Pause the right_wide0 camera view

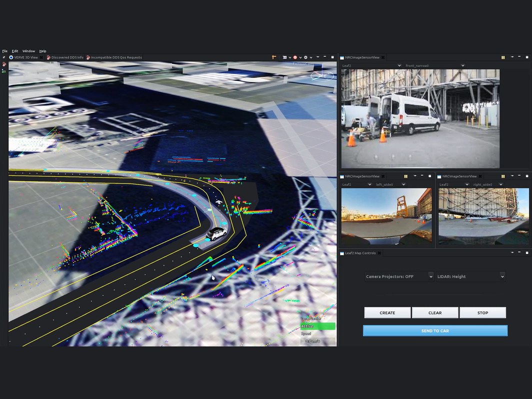(x=503, y=176)
